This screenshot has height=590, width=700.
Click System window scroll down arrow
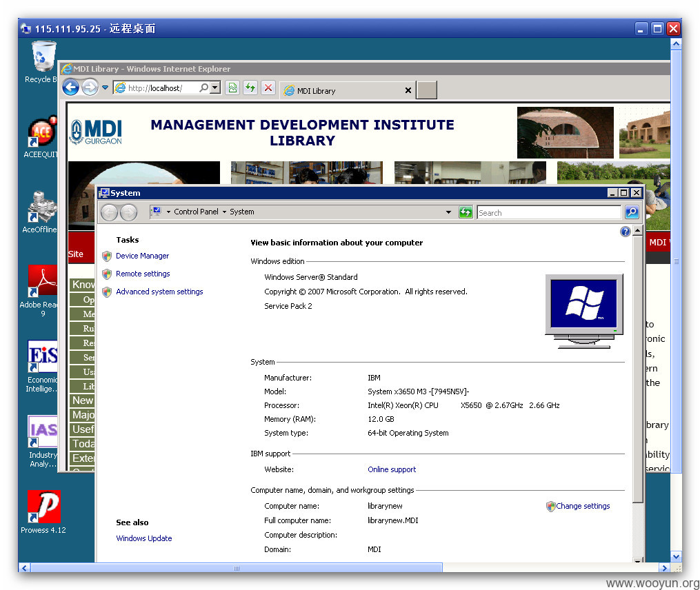pyautogui.click(x=638, y=560)
